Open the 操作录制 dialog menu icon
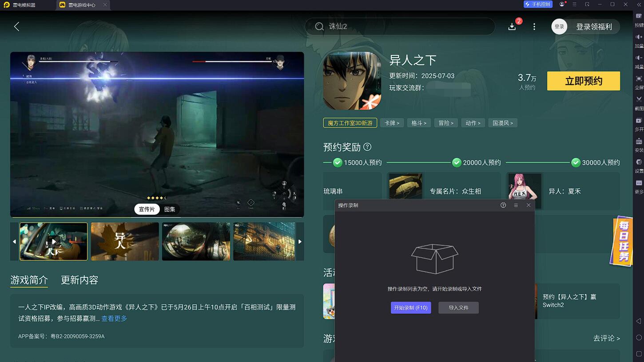The width and height of the screenshot is (644, 362). click(x=516, y=205)
